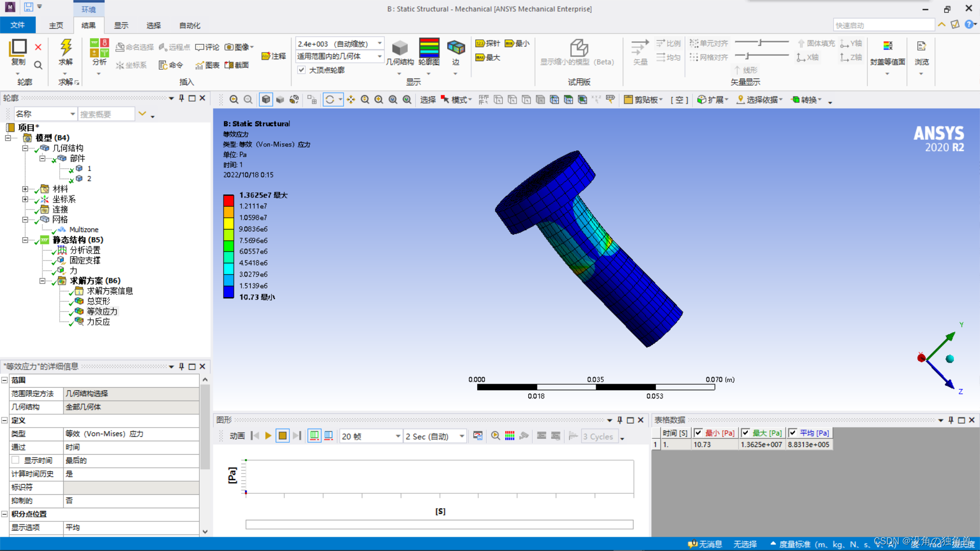The width and height of the screenshot is (980, 551).
Task: Activate the 探针 (Probe) tool
Action: pyautogui.click(x=487, y=43)
